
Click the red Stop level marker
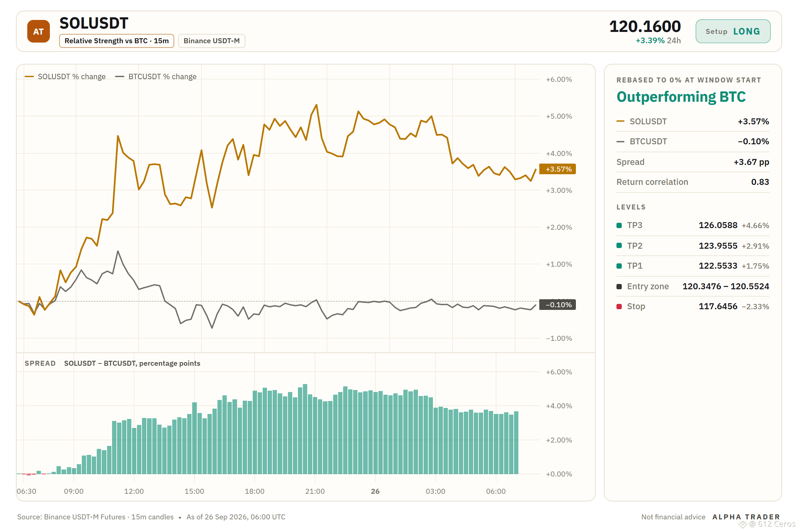pyautogui.click(x=619, y=307)
